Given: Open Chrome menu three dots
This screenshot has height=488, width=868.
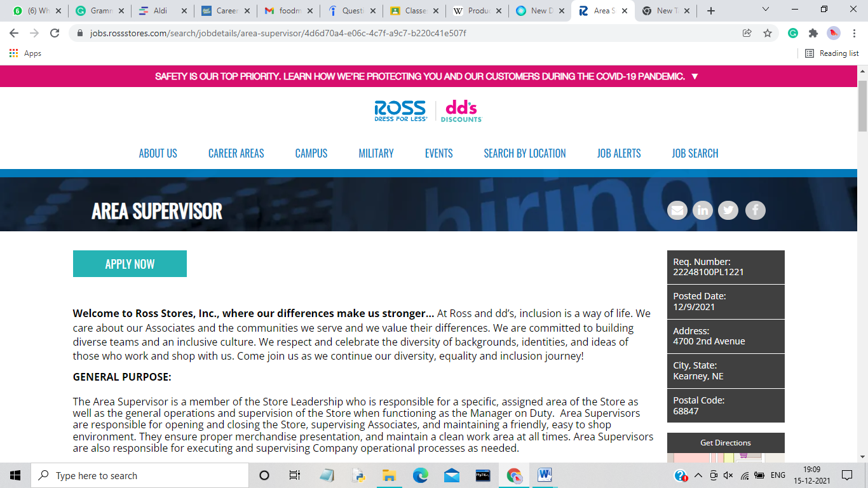Looking at the screenshot, I should (854, 33).
